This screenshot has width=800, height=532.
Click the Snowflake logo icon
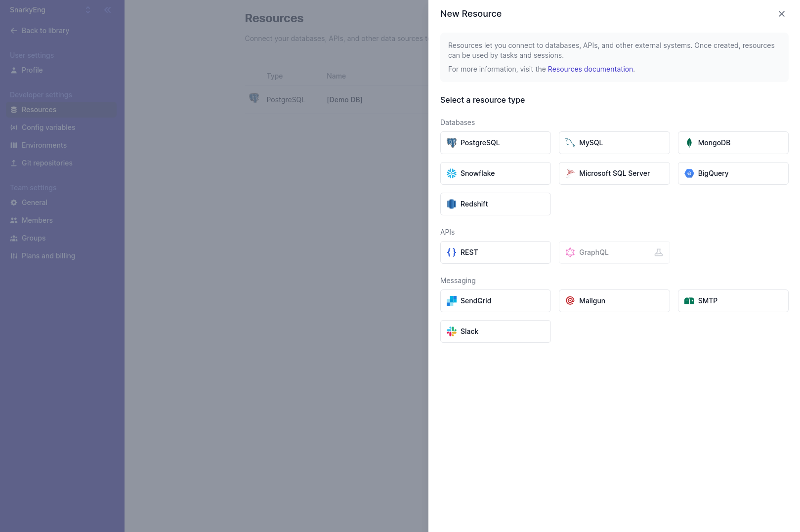coord(452,173)
